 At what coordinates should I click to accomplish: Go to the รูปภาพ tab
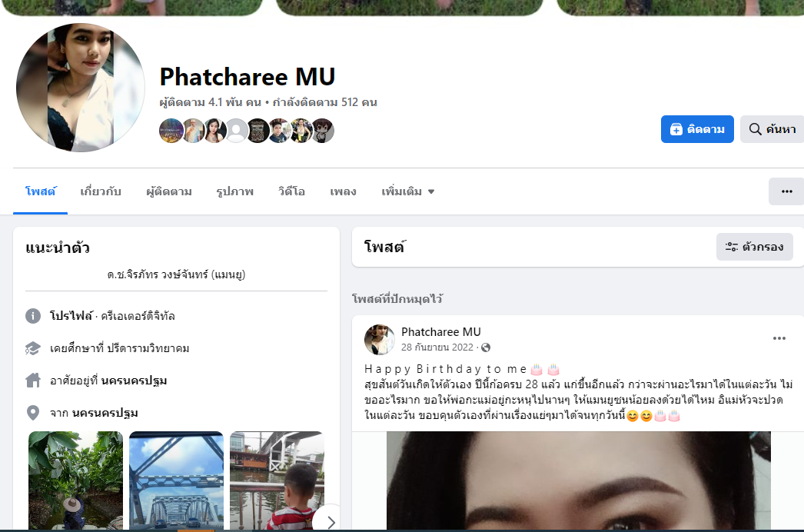click(x=235, y=191)
